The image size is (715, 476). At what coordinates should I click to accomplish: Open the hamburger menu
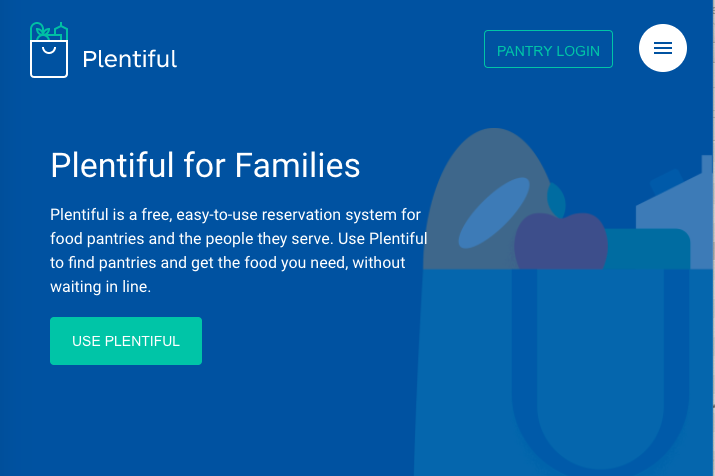(x=662, y=48)
